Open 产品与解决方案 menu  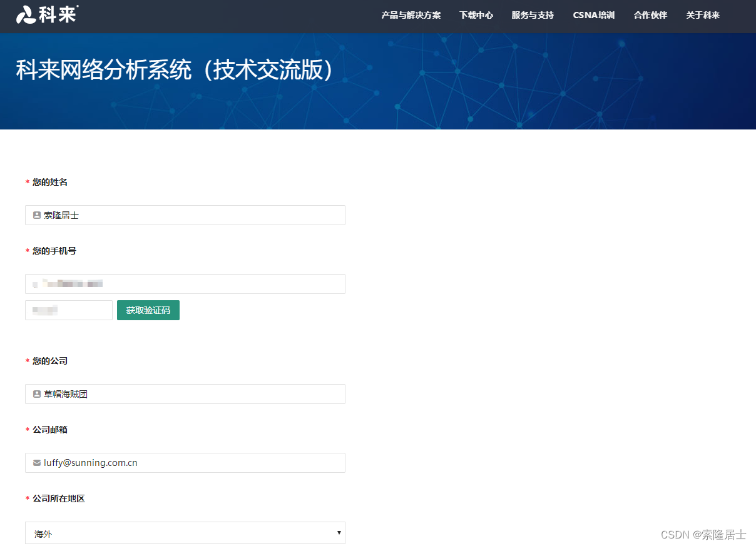(x=411, y=15)
